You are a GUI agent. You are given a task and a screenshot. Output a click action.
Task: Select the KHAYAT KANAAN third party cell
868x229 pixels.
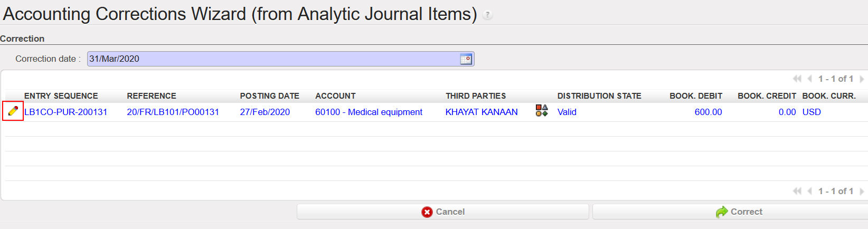(482, 112)
